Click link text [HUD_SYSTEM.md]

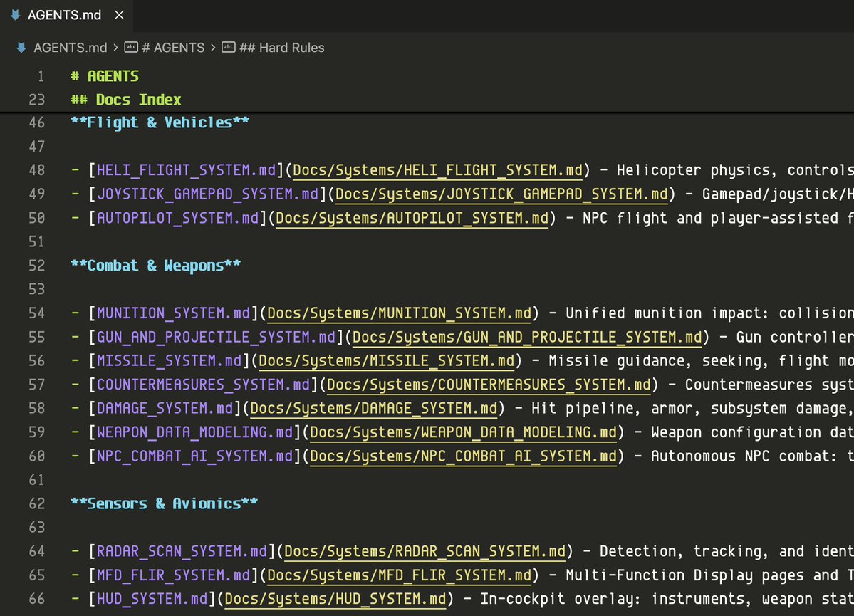click(x=152, y=599)
